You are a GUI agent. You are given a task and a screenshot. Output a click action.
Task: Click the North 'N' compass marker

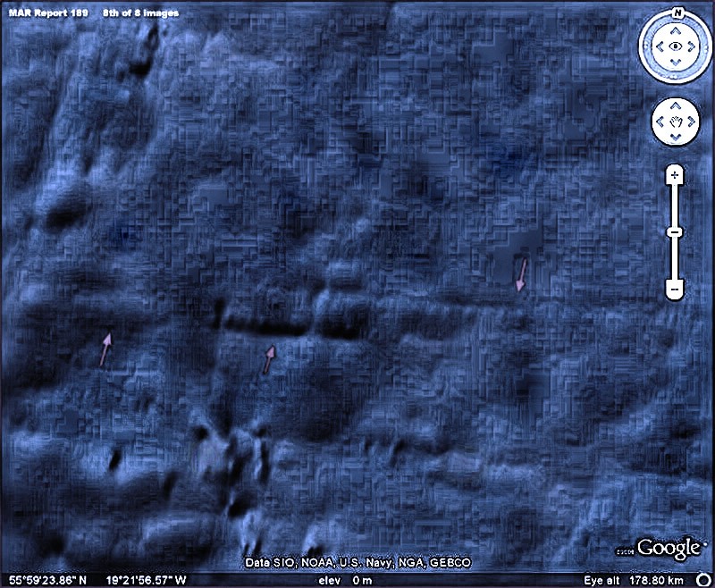(x=676, y=13)
